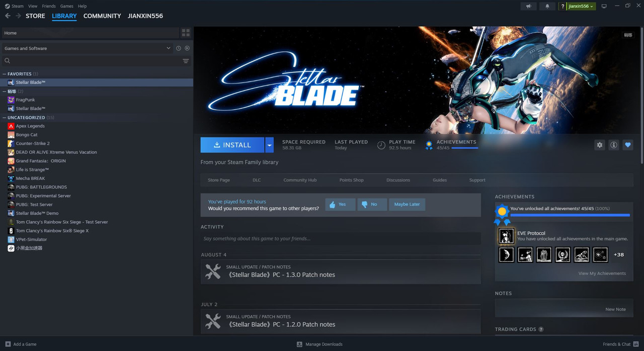Open EVE Protocol achievement icon
The image size is (644, 351).
click(x=506, y=236)
